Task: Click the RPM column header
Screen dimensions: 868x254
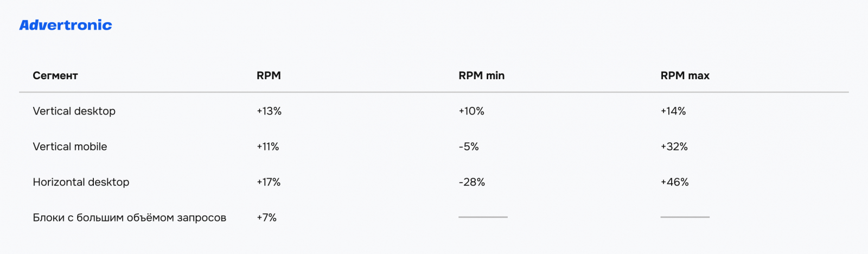Action: [269, 76]
